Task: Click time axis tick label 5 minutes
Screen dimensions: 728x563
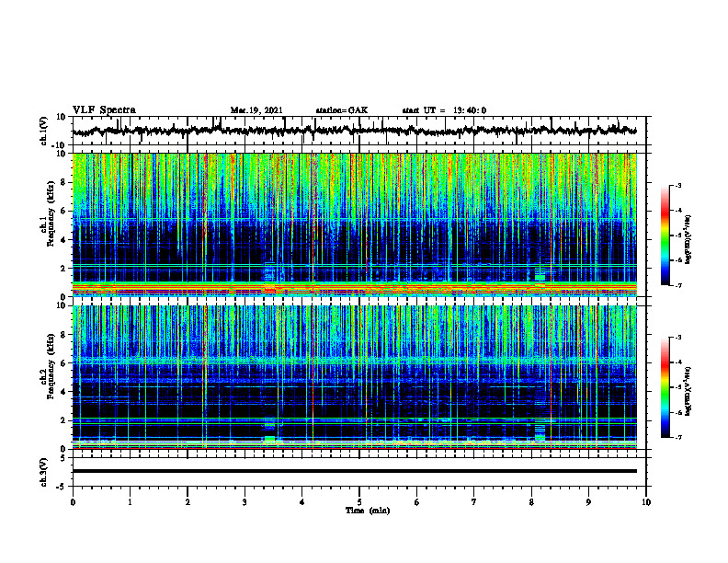Action: point(359,502)
